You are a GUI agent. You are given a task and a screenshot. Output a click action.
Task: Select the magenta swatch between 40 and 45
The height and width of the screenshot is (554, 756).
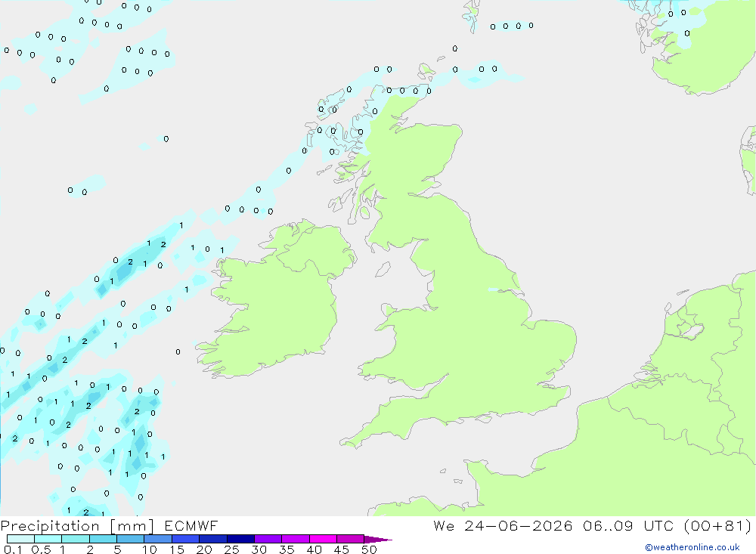(323, 539)
